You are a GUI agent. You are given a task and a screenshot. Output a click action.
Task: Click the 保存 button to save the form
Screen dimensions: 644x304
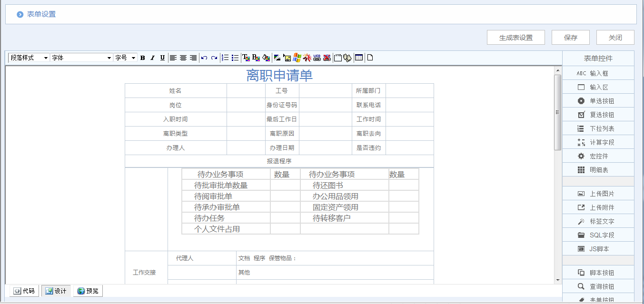pyautogui.click(x=570, y=37)
